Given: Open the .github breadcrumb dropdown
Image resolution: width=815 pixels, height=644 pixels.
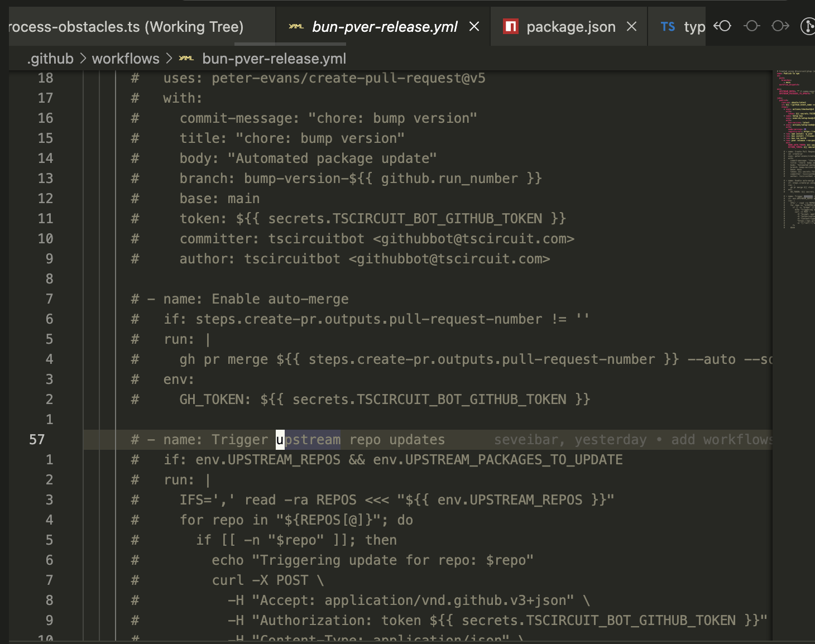Looking at the screenshot, I should coord(50,58).
